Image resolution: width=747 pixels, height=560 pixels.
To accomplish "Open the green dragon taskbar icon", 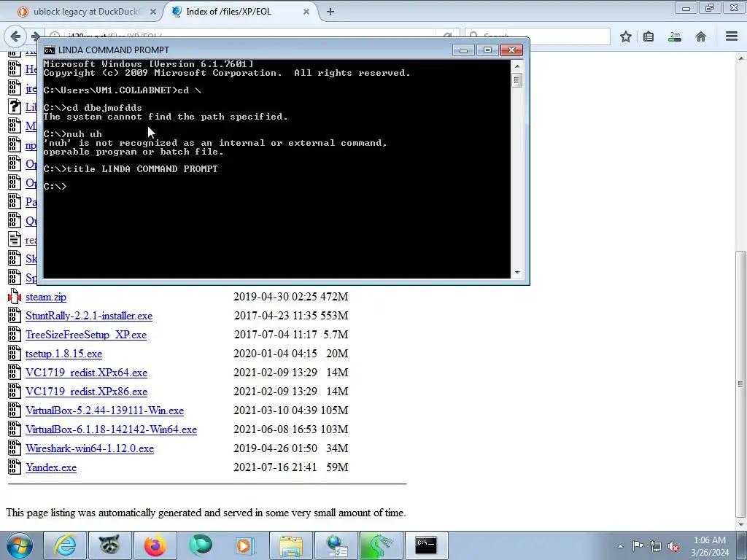I will tap(381, 545).
